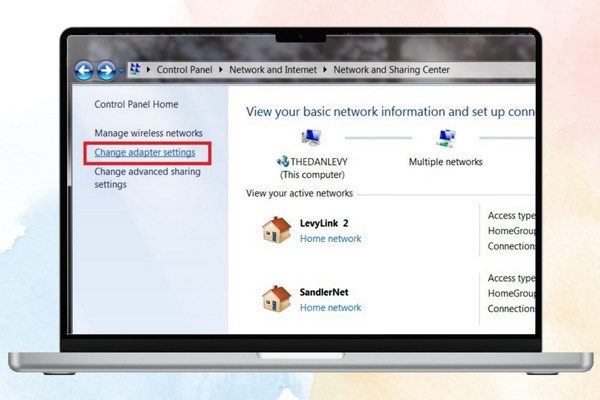
Task: Click the (This computer) label
Action: [x=312, y=175]
